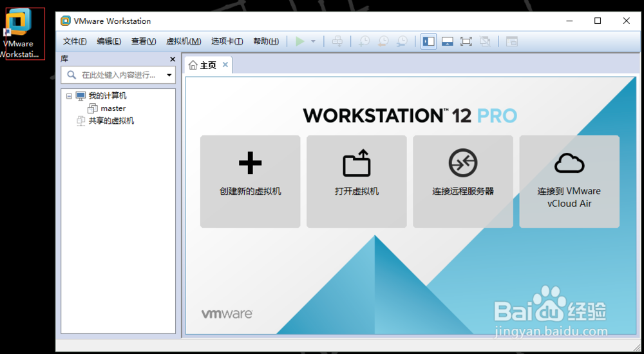644x354 pixels.
Task: Click the 打开虚拟机 tile
Action: 357,182
